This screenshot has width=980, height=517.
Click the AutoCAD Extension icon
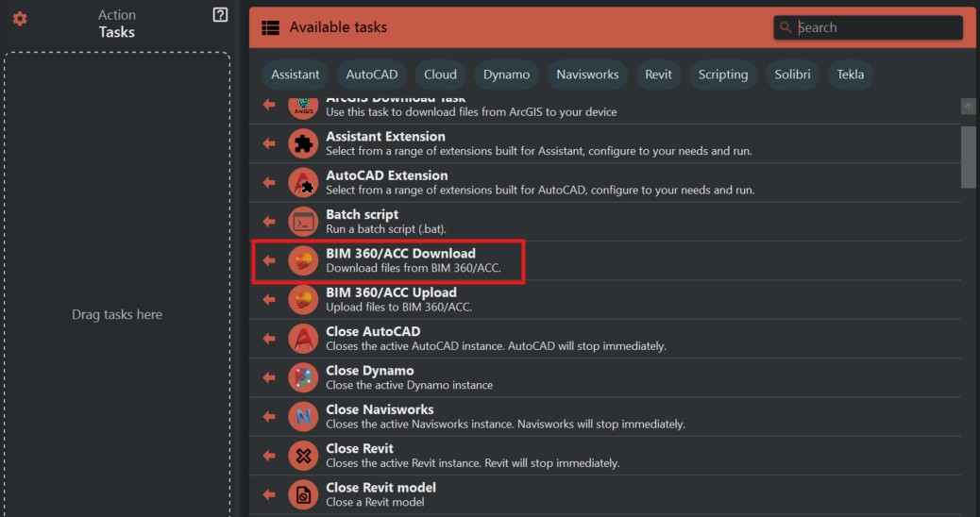(303, 182)
